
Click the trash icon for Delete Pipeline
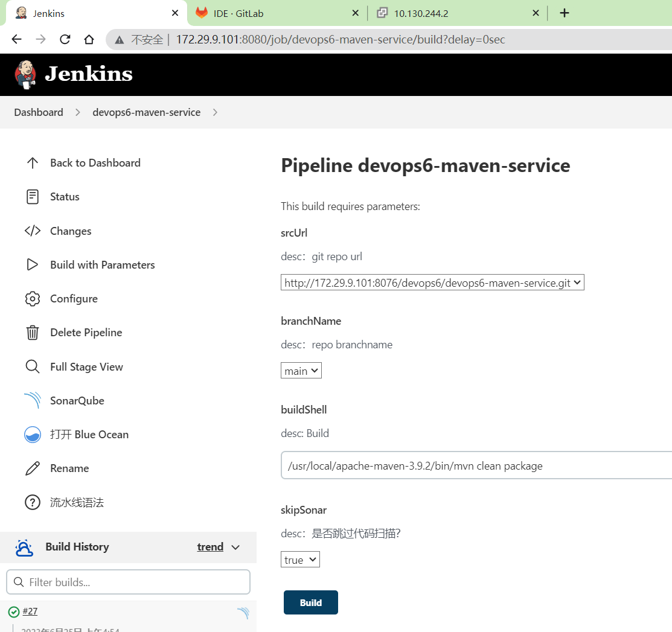click(33, 333)
